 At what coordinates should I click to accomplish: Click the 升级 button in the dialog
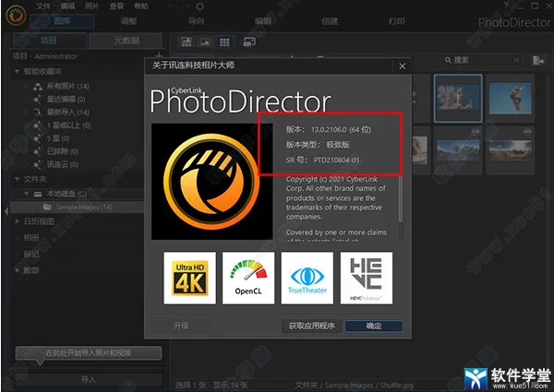click(x=182, y=326)
